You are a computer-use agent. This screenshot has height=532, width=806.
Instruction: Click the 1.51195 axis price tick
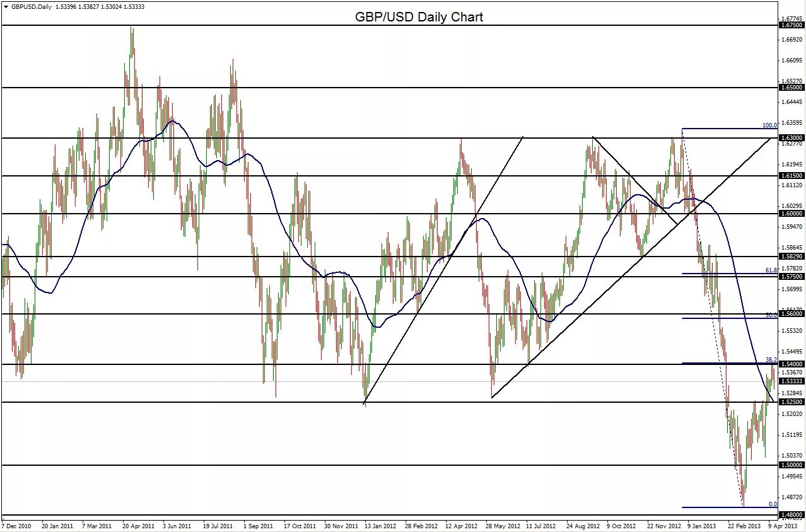pos(792,434)
